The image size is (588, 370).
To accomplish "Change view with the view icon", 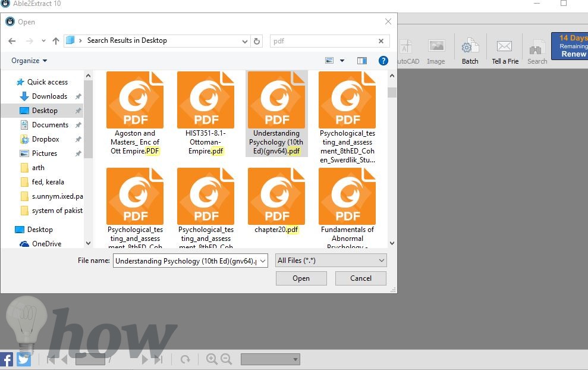I will (329, 61).
